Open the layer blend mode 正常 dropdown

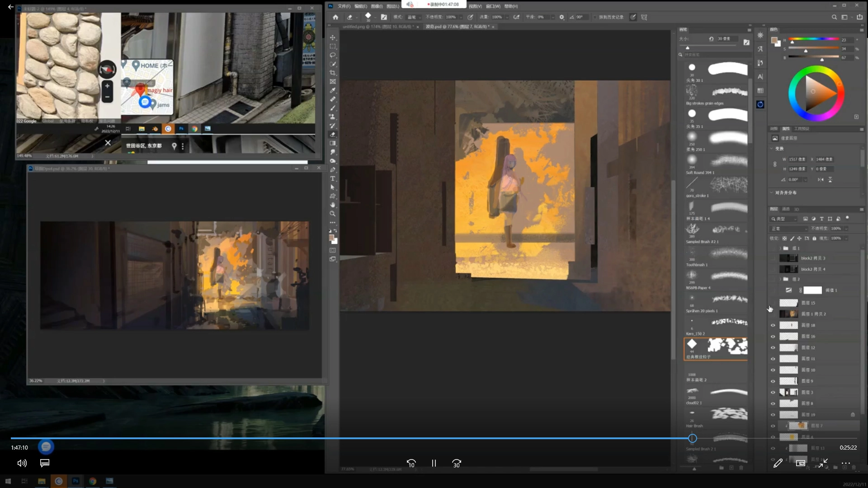(789, 229)
